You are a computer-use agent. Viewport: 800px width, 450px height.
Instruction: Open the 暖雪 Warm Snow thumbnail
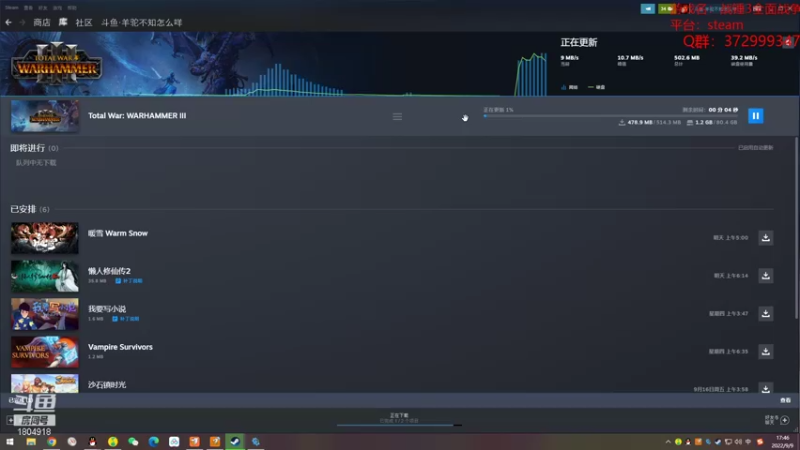(x=45, y=238)
